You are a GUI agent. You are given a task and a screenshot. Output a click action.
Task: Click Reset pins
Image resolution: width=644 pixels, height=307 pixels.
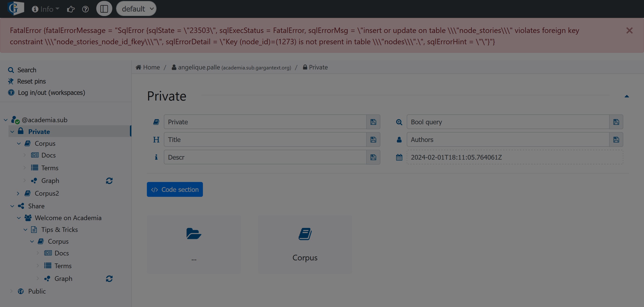click(32, 81)
